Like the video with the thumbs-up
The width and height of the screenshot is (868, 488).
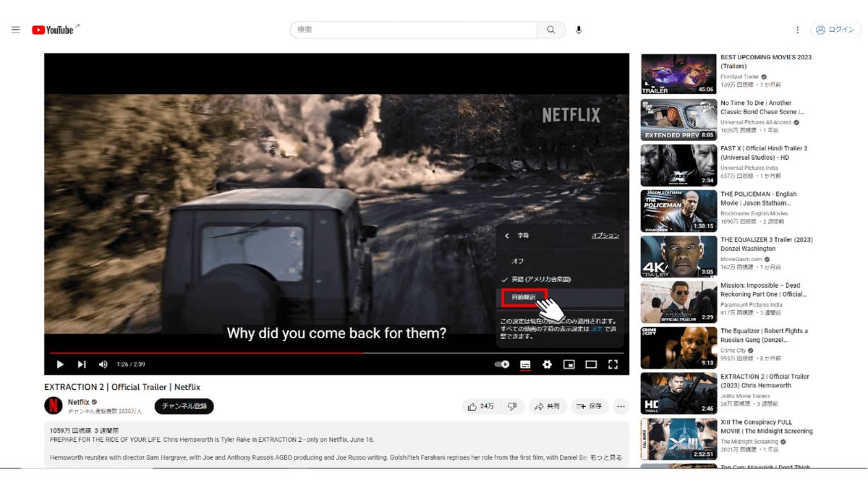481,406
